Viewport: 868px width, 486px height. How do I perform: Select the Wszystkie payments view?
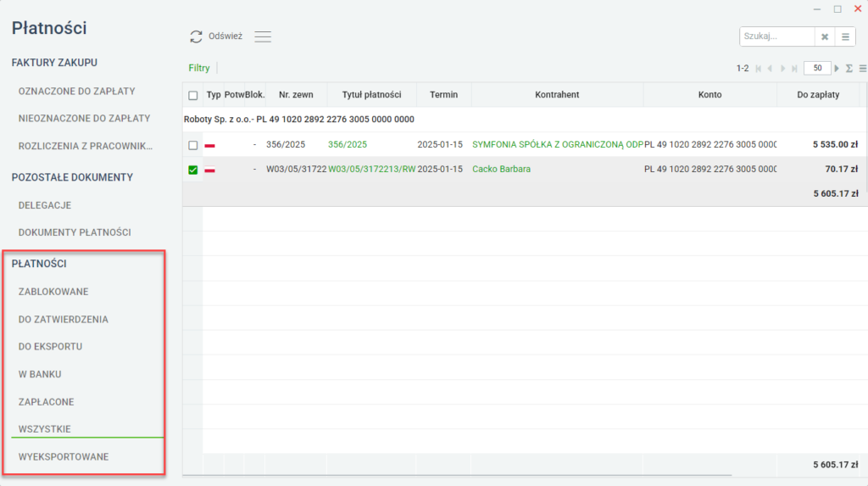[x=44, y=429]
